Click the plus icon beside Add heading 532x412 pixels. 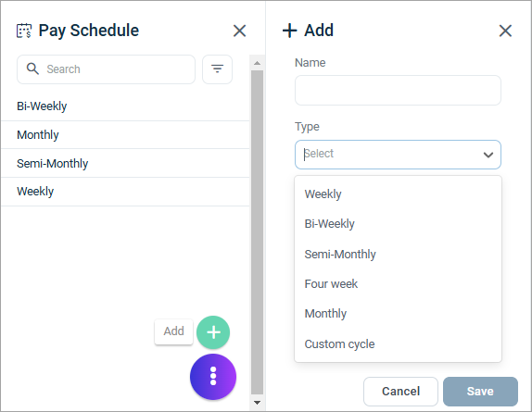pyautogui.click(x=289, y=31)
